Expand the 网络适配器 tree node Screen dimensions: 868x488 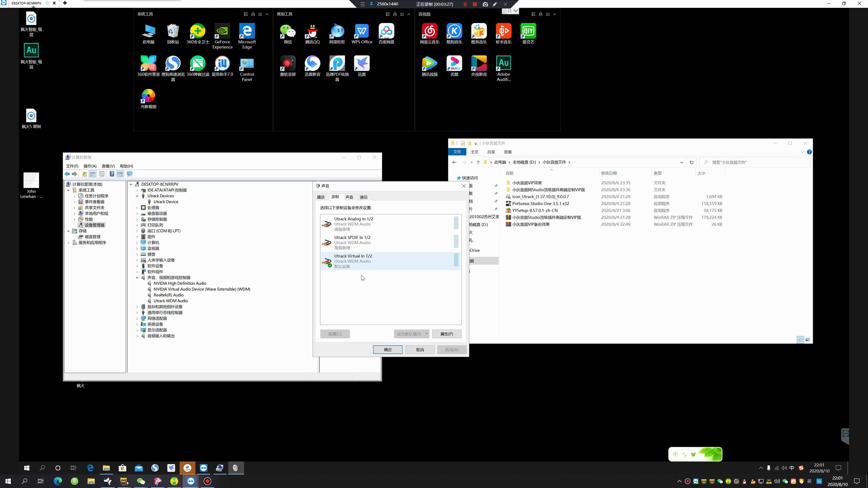click(x=137, y=319)
